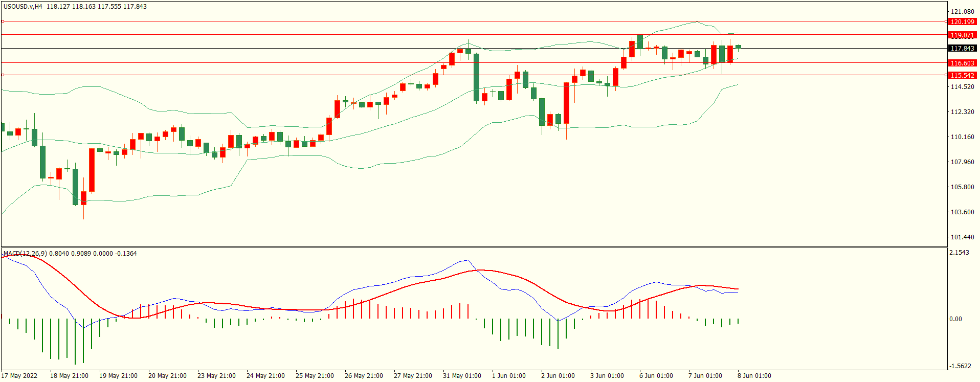The image size is (980, 382).
Task: Click the 25 May 21:00 time label
Action: [x=315, y=376]
